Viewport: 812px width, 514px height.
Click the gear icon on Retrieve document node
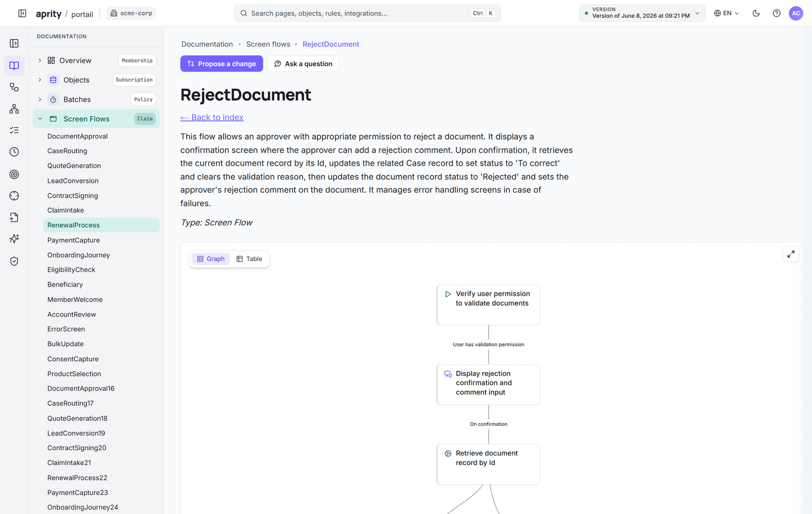coord(448,454)
